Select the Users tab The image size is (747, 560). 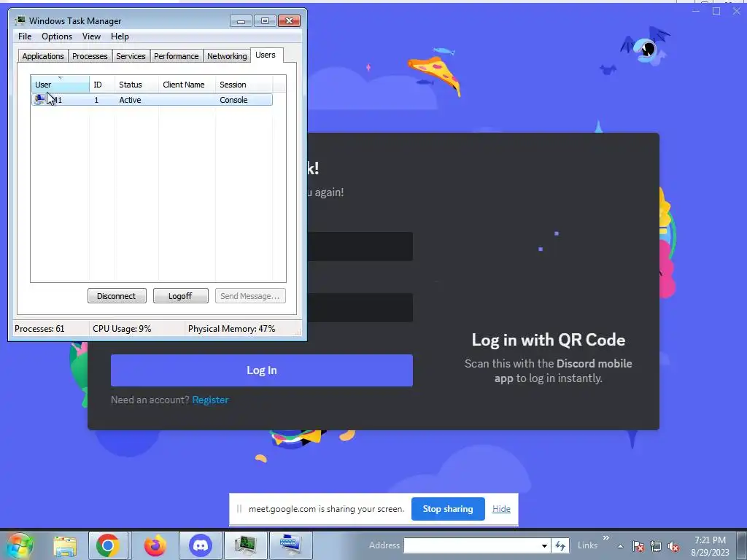266,55
